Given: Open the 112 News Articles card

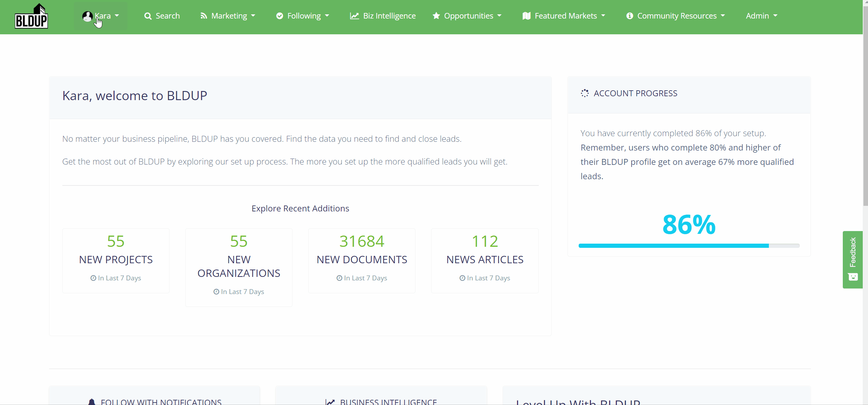Looking at the screenshot, I should pyautogui.click(x=485, y=261).
